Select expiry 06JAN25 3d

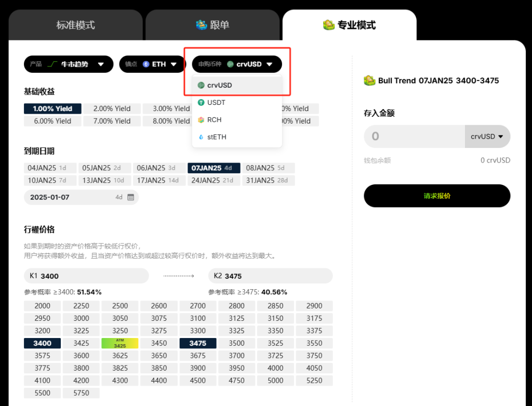(x=159, y=168)
